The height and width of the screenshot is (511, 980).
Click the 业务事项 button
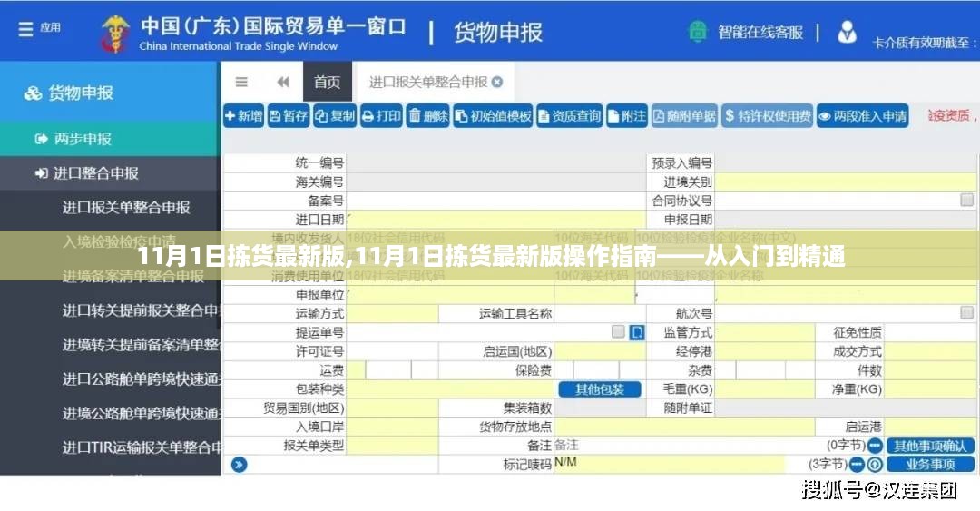click(x=930, y=464)
